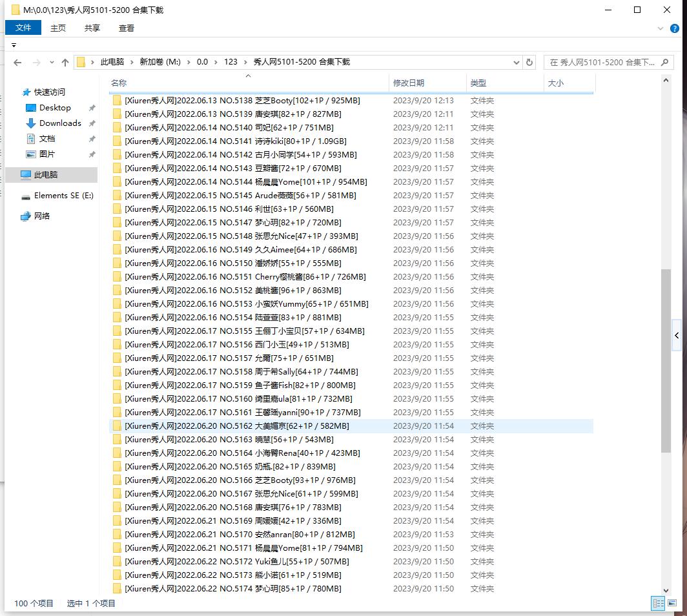The width and height of the screenshot is (687, 616).
Task: Switch to large icons view layout
Action: tap(672, 603)
